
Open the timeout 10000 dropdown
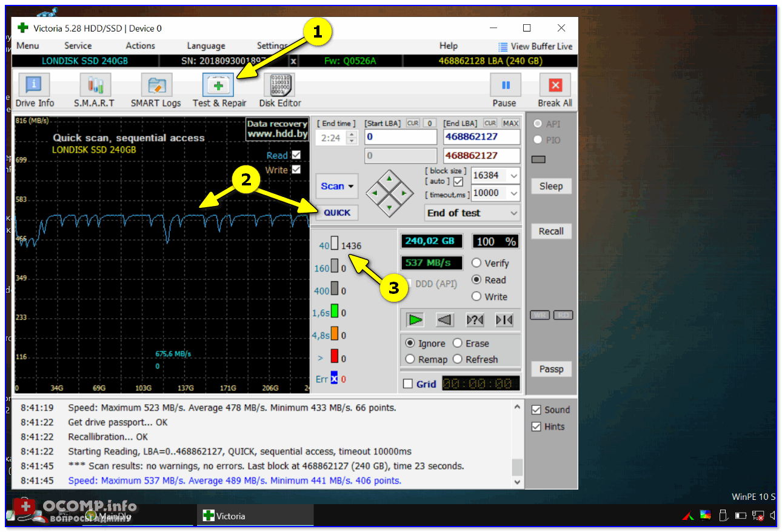pos(514,193)
